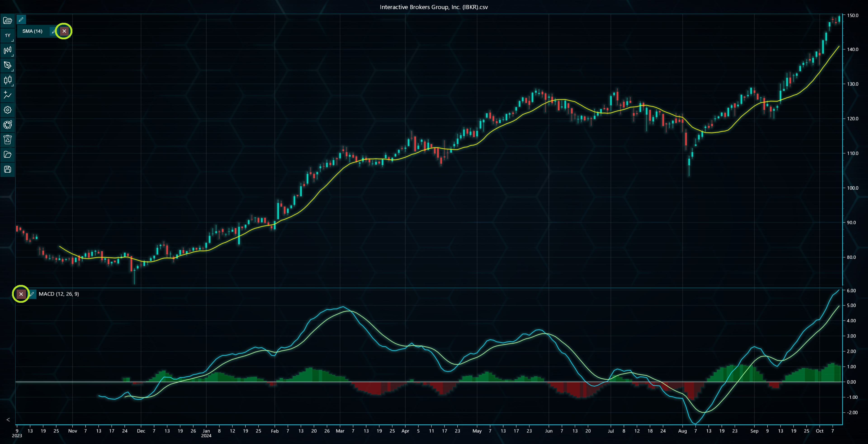Click the 150.0 price axis label
Screen dimensions: 868x444
pos(852,16)
